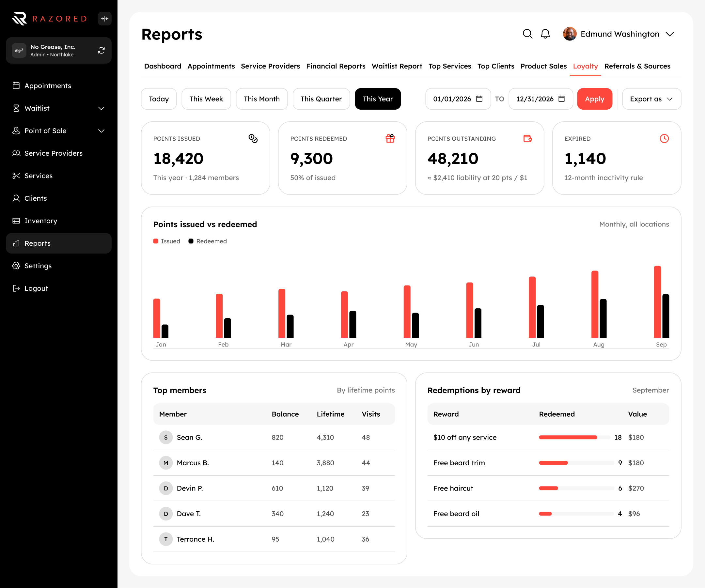Open Inventory from the sidebar
This screenshot has width=705, height=588.
pyautogui.click(x=59, y=221)
